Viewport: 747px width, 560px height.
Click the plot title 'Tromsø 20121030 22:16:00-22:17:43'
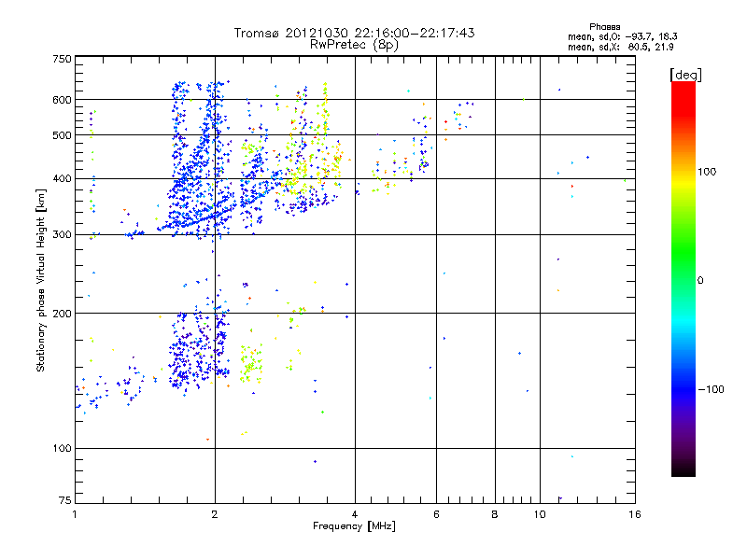(354, 33)
